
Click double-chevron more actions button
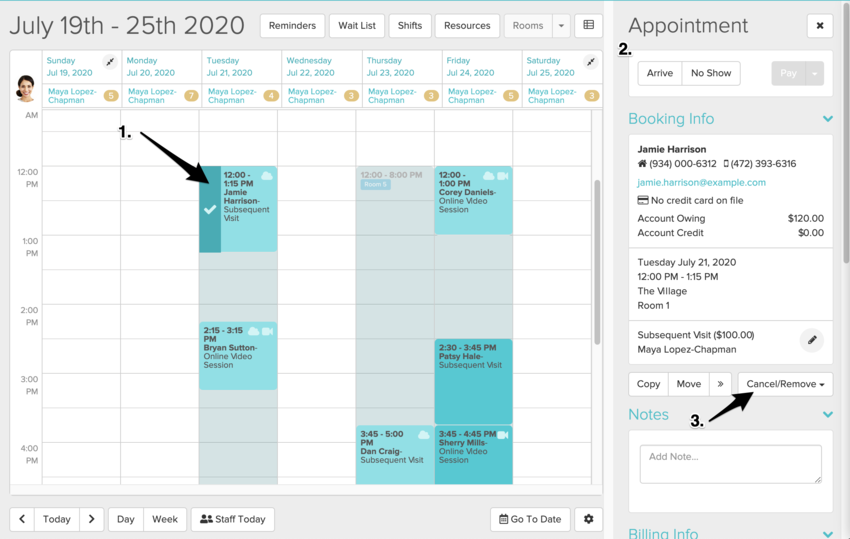pyautogui.click(x=720, y=384)
